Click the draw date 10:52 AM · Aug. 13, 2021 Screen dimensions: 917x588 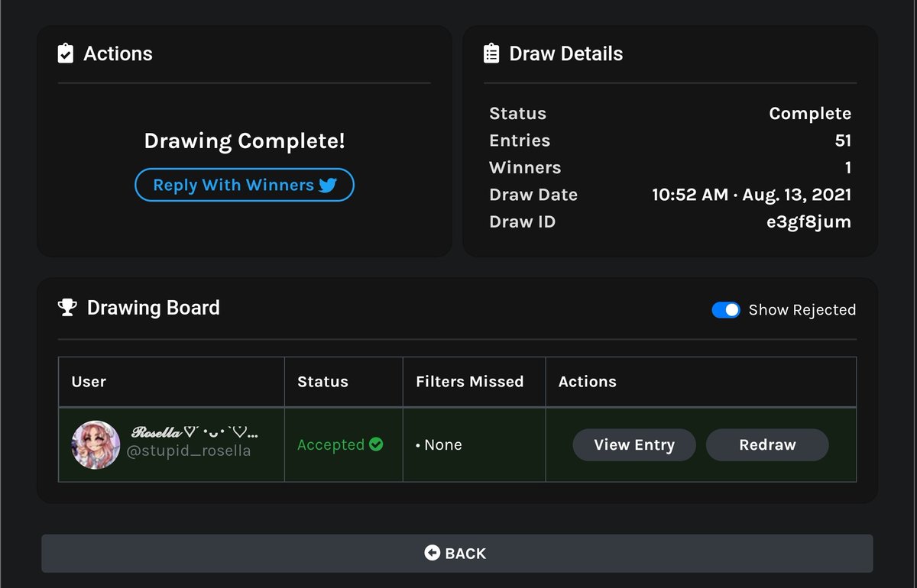pos(751,195)
